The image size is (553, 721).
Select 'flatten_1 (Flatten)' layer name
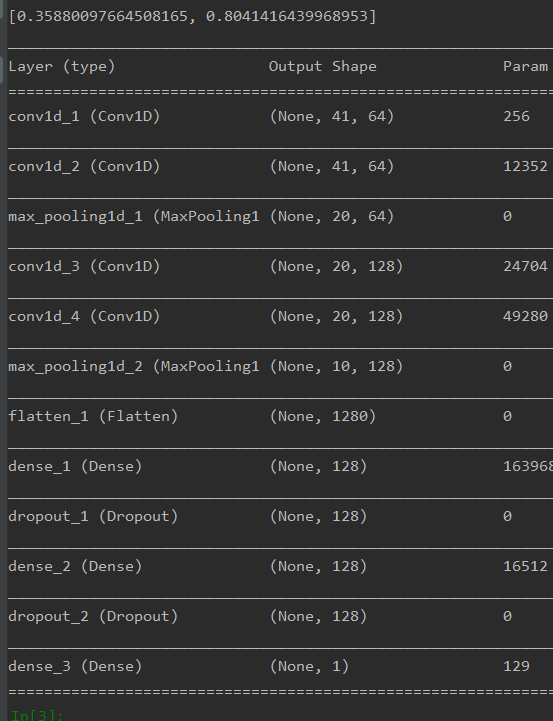(93, 416)
